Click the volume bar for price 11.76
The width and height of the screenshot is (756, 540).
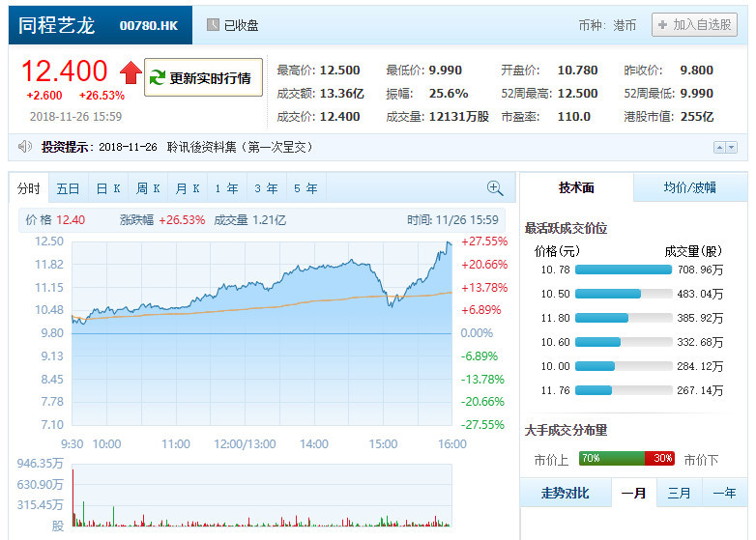pos(624,390)
